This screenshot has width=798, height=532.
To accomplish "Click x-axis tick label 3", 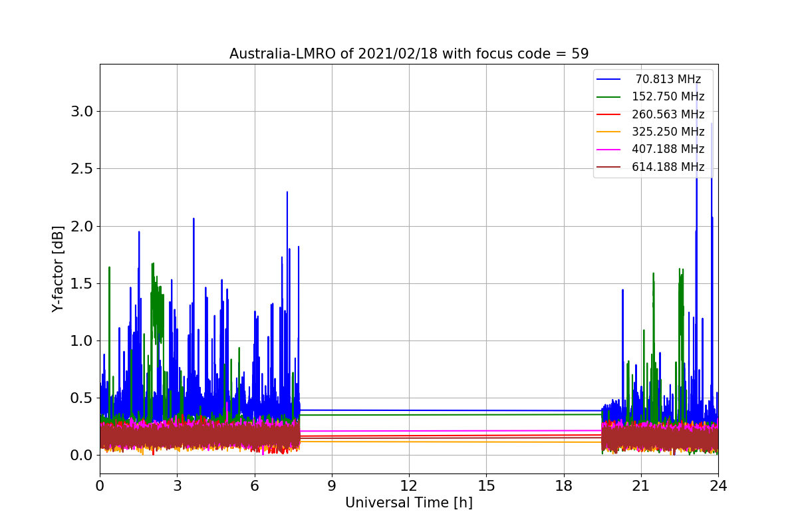I will coord(177,485).
